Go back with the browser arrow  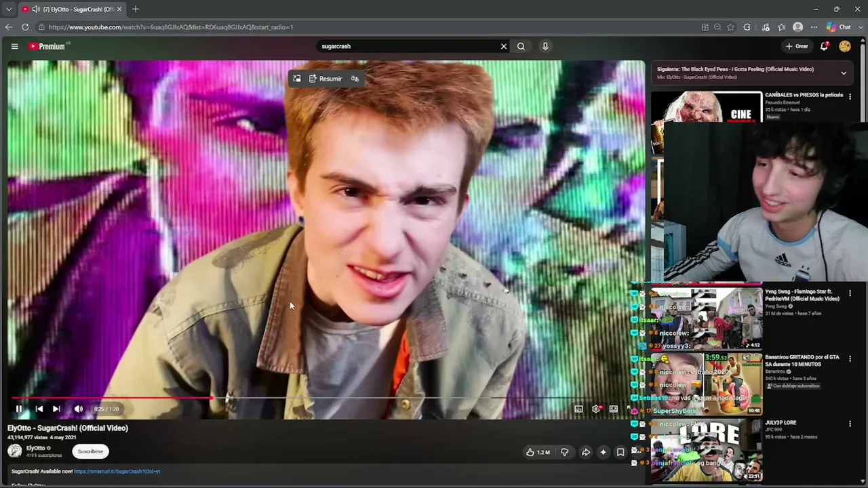tap(9, 27)
